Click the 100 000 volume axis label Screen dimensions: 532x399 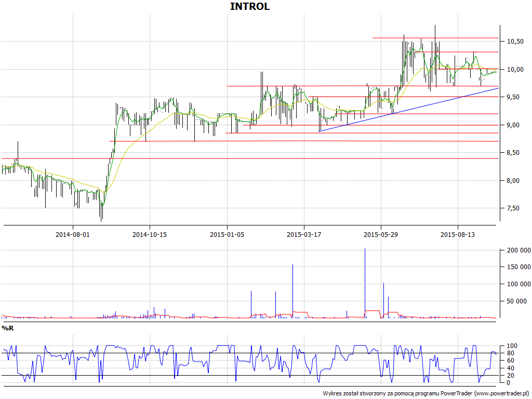519,284
